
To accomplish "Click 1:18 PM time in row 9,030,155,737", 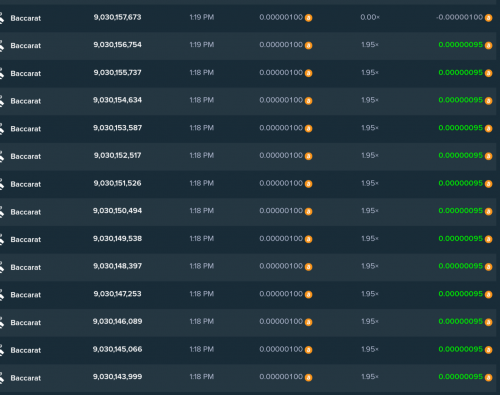I will 202,73.
